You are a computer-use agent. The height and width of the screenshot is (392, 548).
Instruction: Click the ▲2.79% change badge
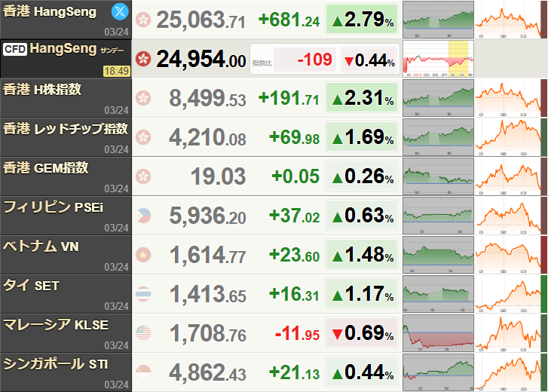[362, 19]
